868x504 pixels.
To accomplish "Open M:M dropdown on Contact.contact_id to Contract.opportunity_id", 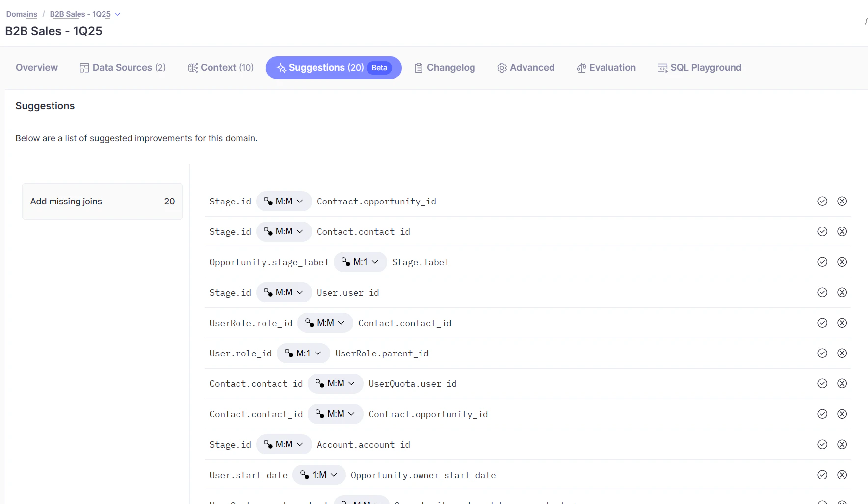I will 336,414.
